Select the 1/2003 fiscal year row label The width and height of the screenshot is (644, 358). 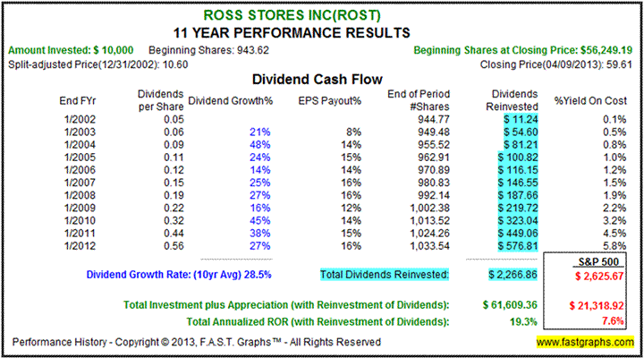tap(80, 132)
